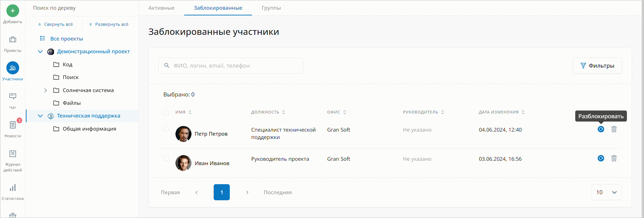Expand the Солнечная система folder
The width and height of the screenshot is (644, 218).
pyautogui.click(x=46, y=90)
